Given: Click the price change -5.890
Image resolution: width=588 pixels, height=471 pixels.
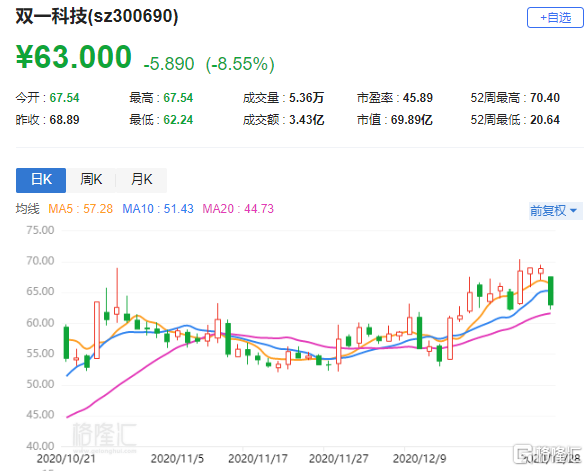Looking at the screenshot, I should point(169,64).
